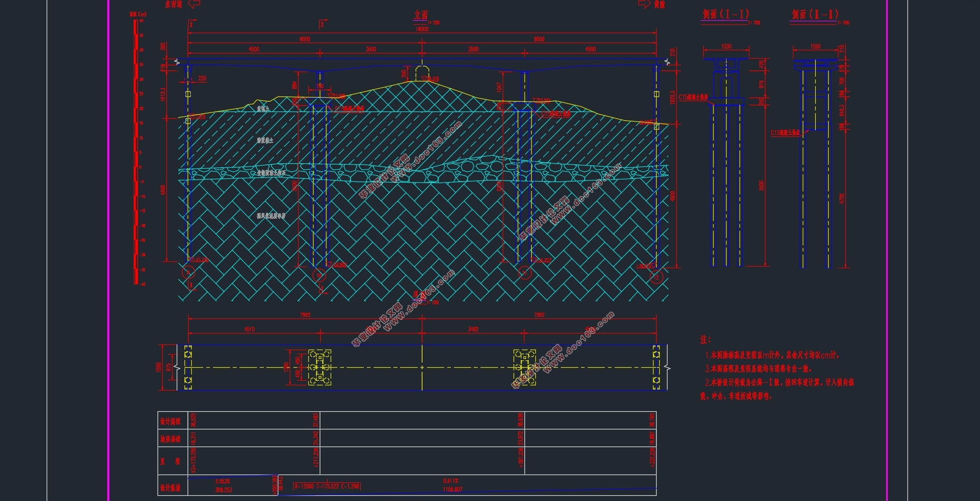Select design elevation value 36.525
Viewport: 980px width, 501px height.
[x=194, y=420]
